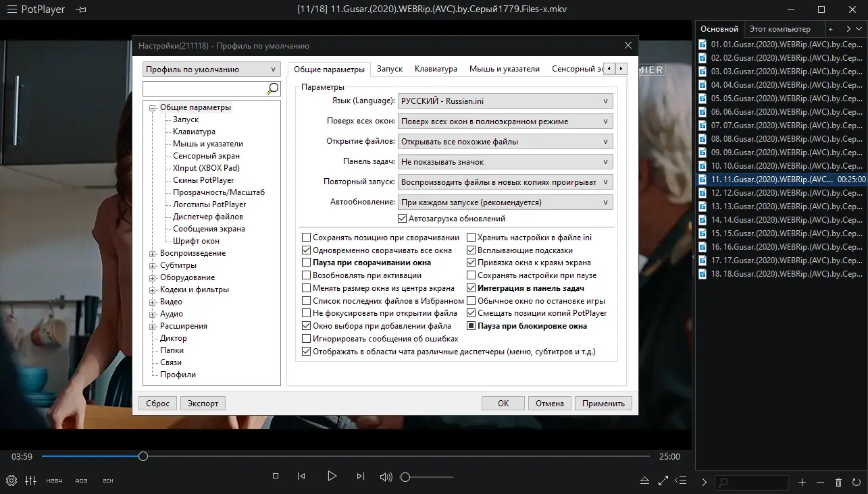This screenshot has width=868, height=494.
Task: Toggle 'Пауза при блокировке окна' checkbox
Action: (471, 326)
